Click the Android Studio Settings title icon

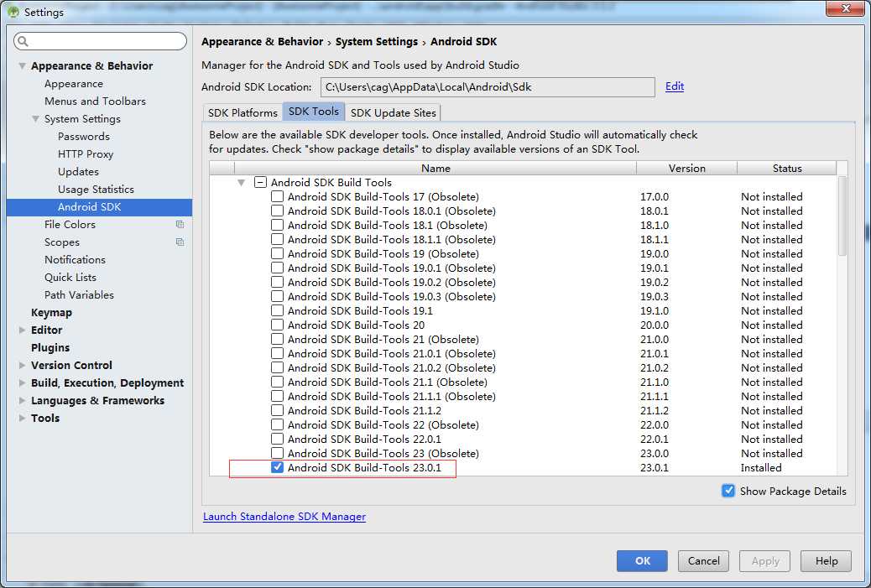[x=13, y=12]
